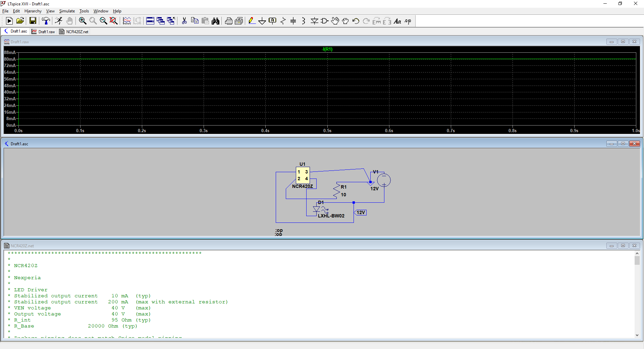Maximize the Draft1.raw plot window

coord(623,42)
